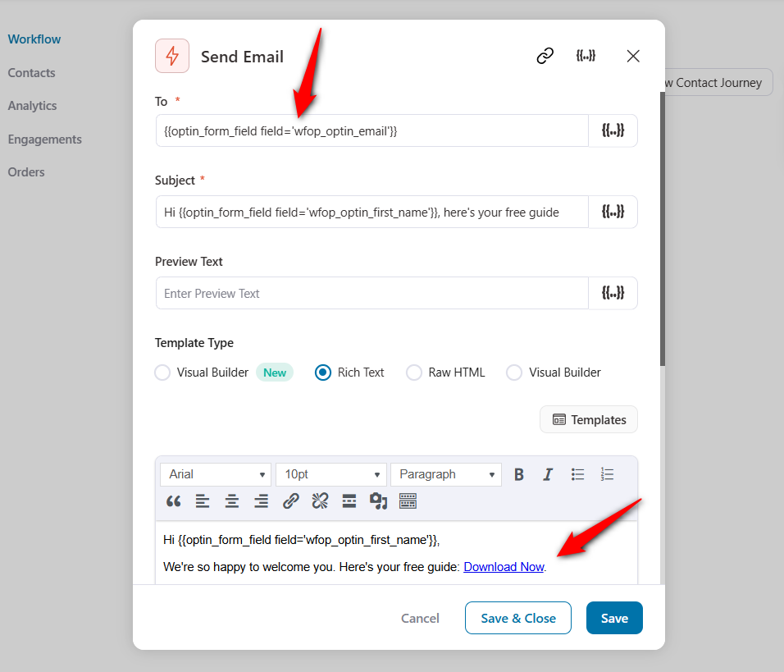The image size is (784, 672).
Task: Open the Orders section
Action: click(x=26, y=172)
